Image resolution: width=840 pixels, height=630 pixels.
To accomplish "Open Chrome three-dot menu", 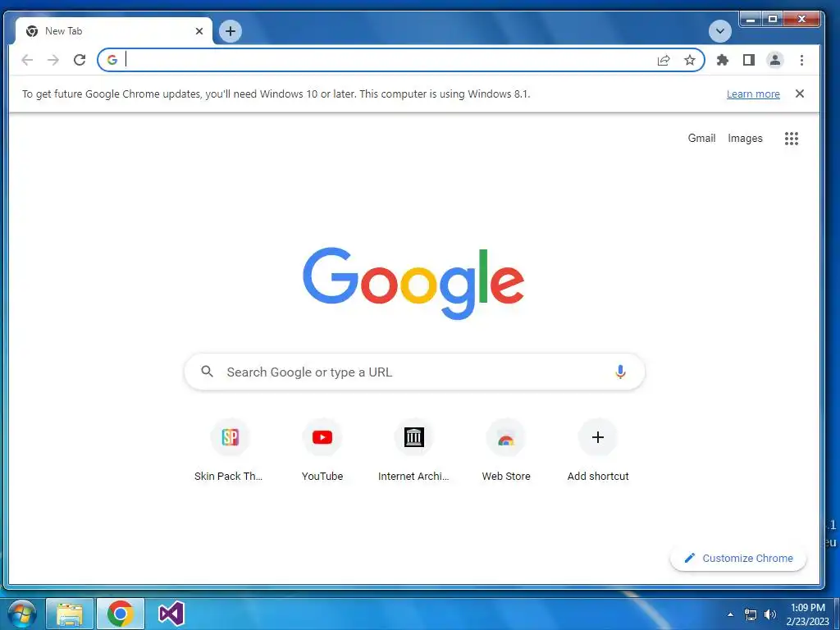I will coord(801,60).
